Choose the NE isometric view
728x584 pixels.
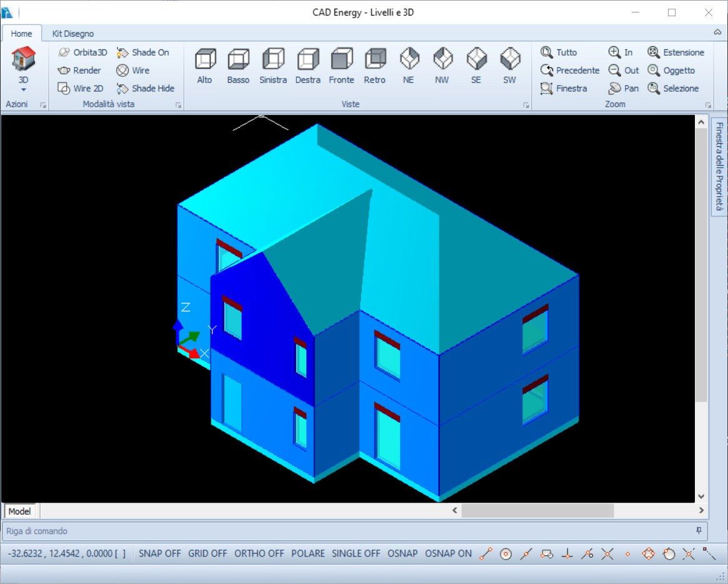pyautogui.click(x=409, y=60)
